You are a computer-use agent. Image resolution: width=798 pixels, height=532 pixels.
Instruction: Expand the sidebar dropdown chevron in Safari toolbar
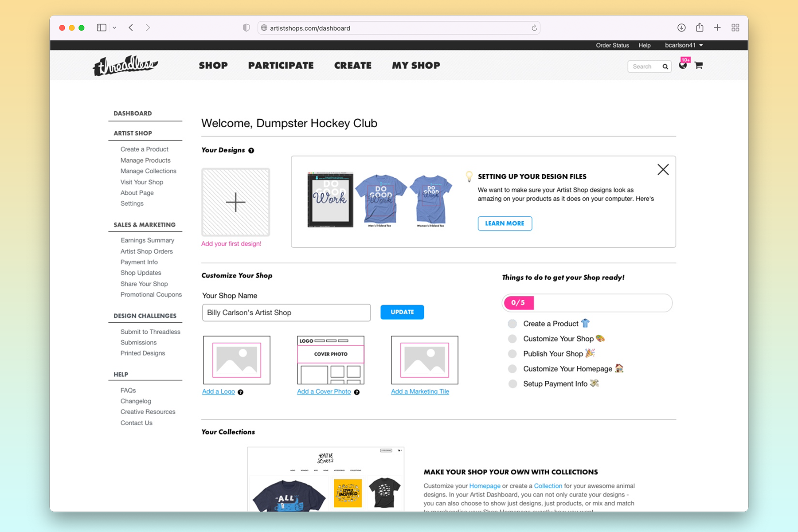(x=114, y=27)
